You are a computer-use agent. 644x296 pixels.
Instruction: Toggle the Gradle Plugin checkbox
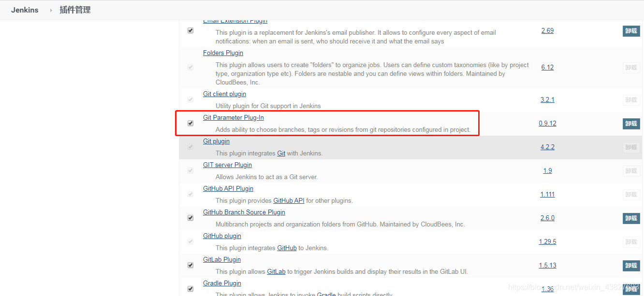click(190, 289)
